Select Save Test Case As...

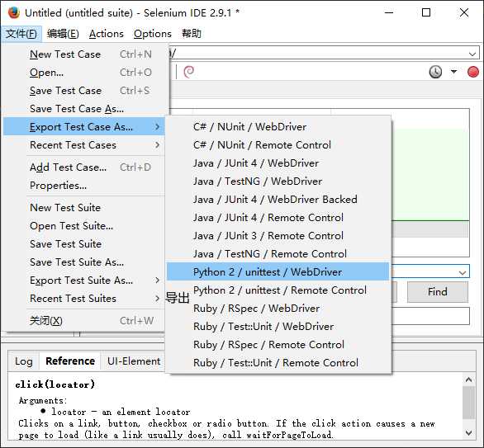(x=84, y=109)
